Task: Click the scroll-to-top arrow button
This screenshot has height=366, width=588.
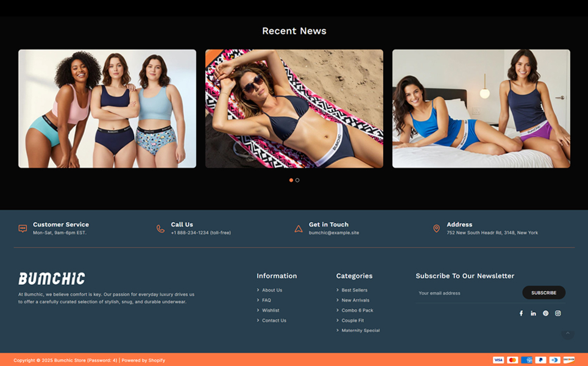Action: [567, 334]
